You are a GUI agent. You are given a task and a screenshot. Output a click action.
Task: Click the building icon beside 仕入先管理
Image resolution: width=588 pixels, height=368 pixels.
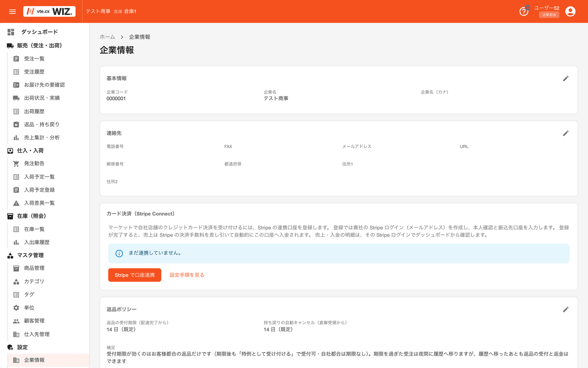click(16, 334)
